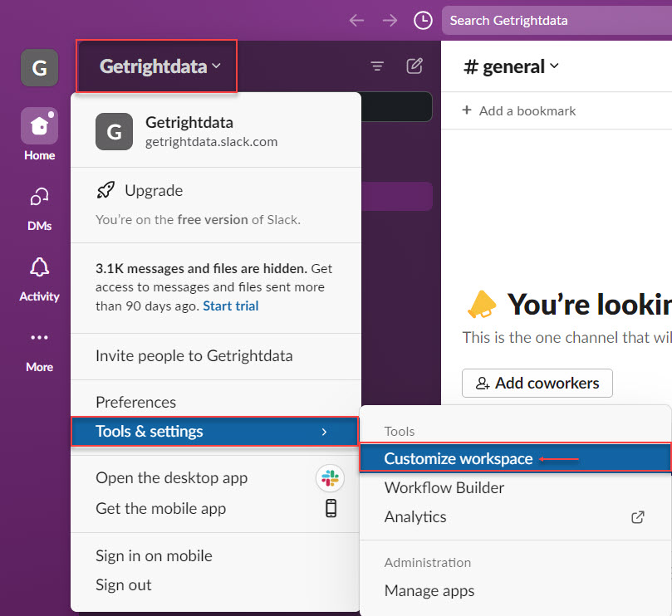
Task: Compose a new message with the pencil icon
Action: (x=414, y=66)
